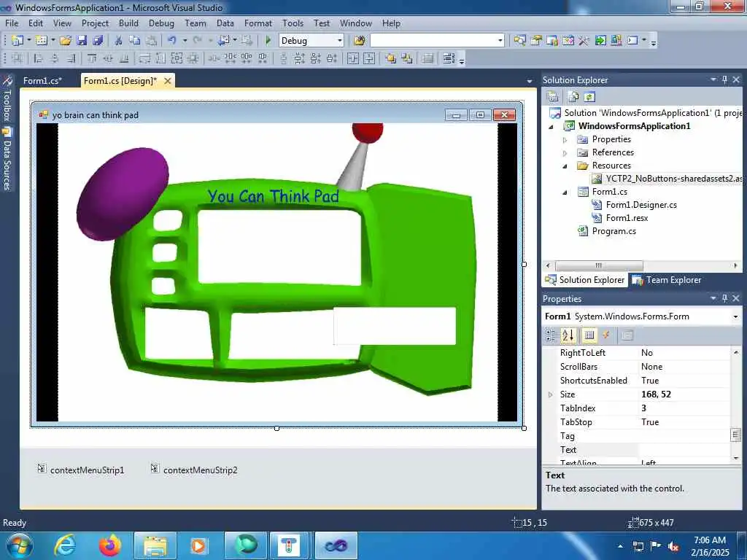Click the Align Tops layout icon

pos(92,58)
